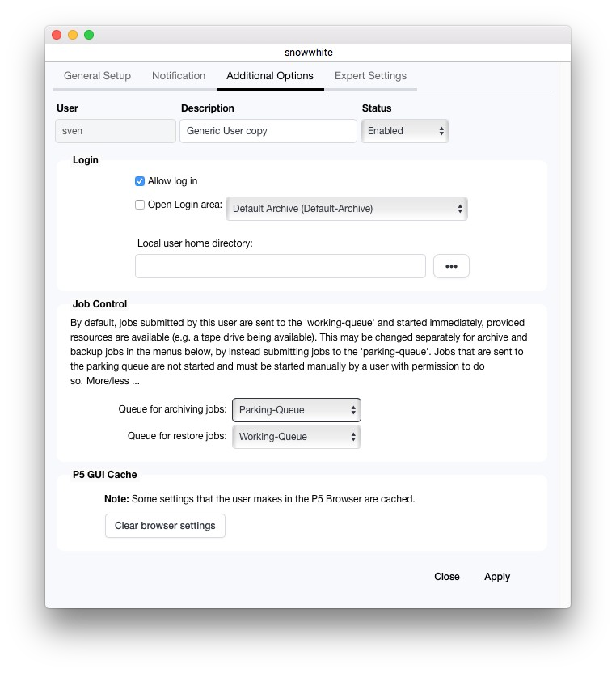Click the Close button at bottom
Viewport: 616px width, 673px height.
[447, 577]
